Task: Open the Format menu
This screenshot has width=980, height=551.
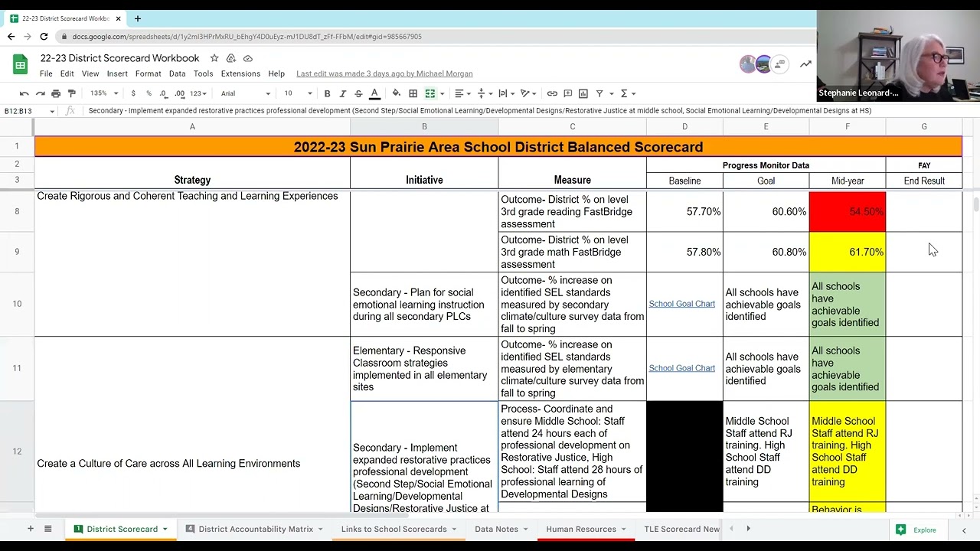Action: pos(148,73)
